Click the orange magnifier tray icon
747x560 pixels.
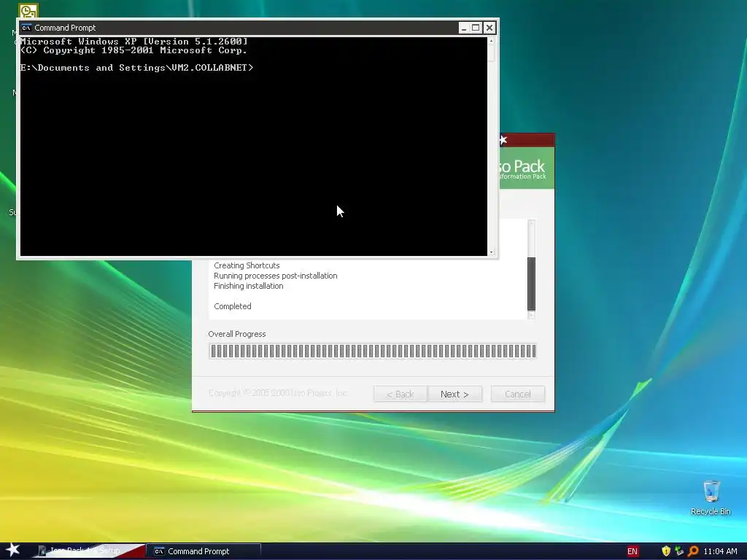(x=693, y=551)
